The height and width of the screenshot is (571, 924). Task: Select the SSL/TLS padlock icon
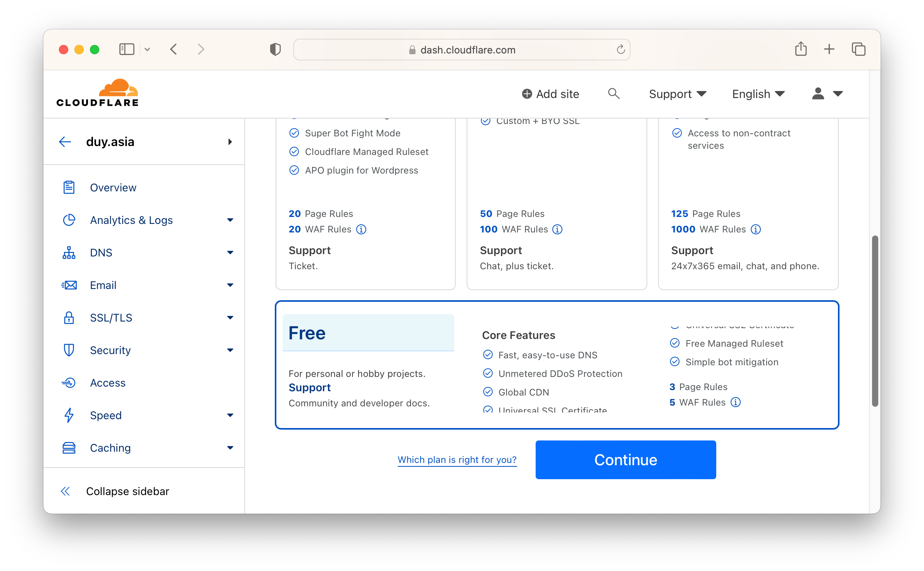click(x=69, y=317)
